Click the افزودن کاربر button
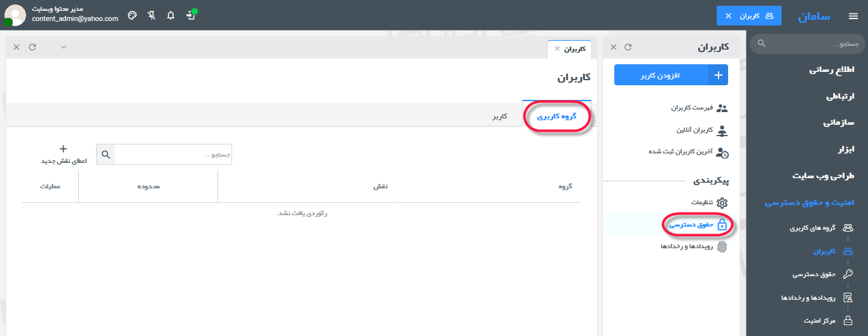The height and width of the screenshot is (336, 868). [x=671, y=75]
